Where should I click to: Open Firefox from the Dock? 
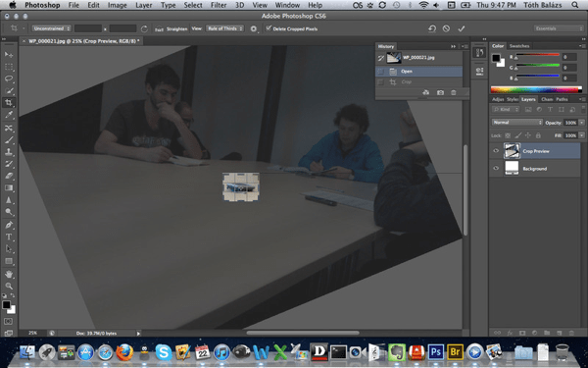(124, 352)
